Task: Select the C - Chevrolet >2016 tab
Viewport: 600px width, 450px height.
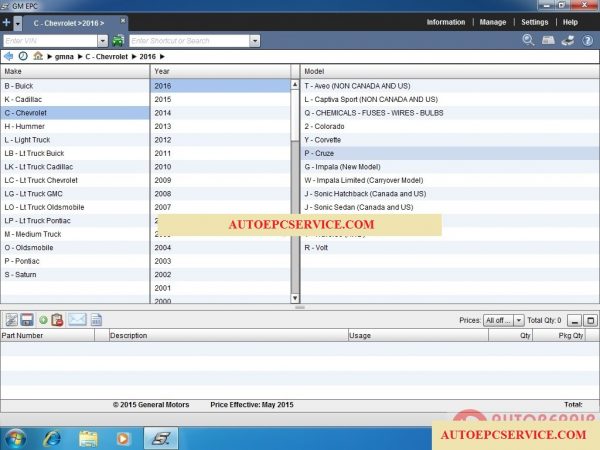Action: pyautogui.click(x=69, y=23)
